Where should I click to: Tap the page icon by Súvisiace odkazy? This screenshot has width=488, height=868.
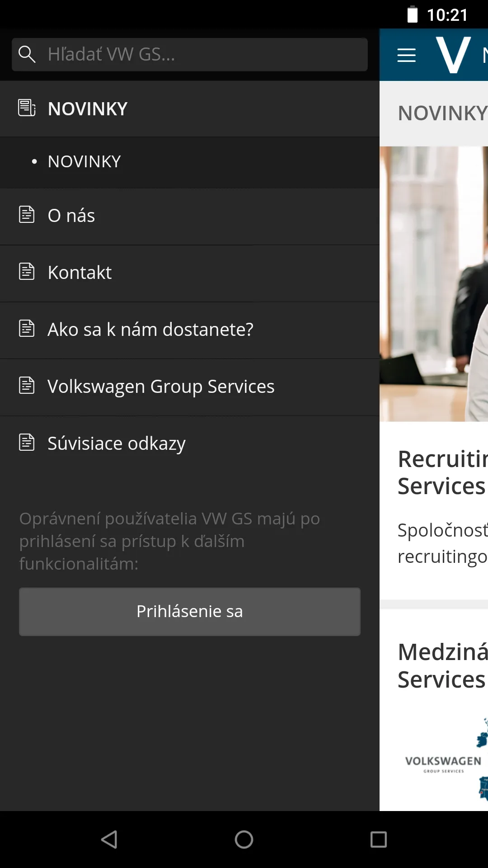[x=27, y=443]
